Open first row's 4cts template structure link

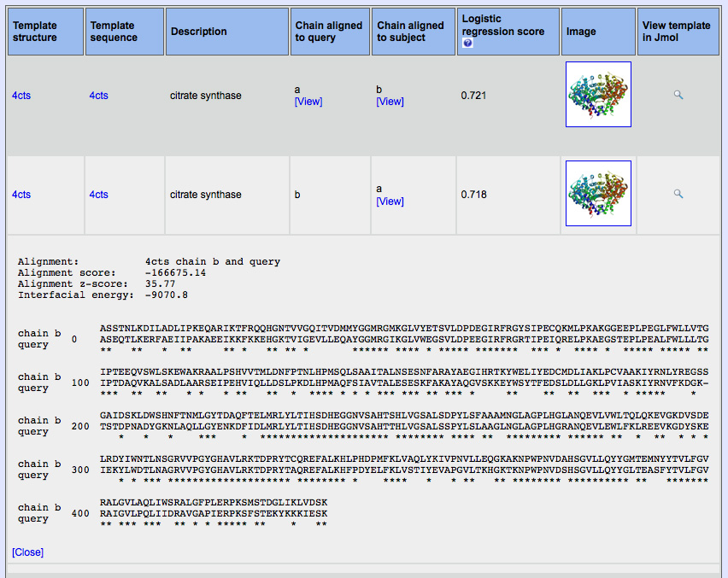point(21,96)
